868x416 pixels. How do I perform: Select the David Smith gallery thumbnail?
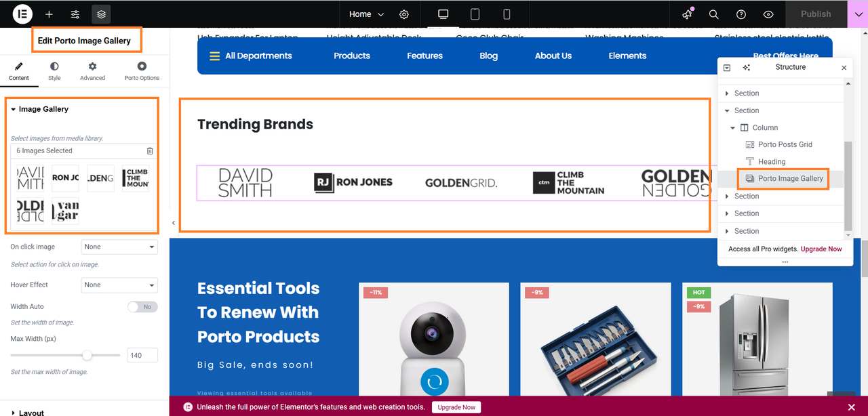coord(31,178)
